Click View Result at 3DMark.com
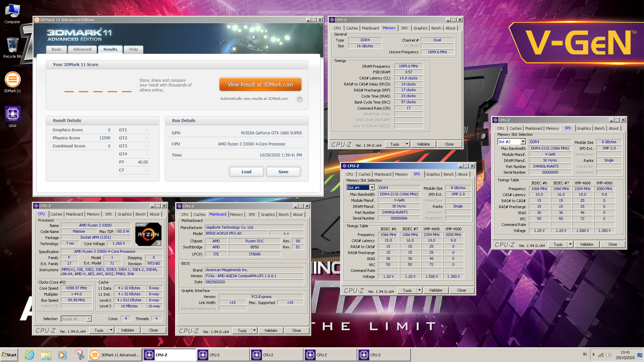 pos(260,84)
